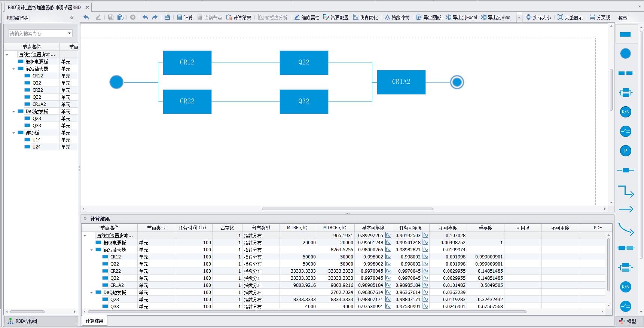644x328 pixels.
Task: Click the canvas horizontal scrollbar thumb
Action: pos(347,209)
